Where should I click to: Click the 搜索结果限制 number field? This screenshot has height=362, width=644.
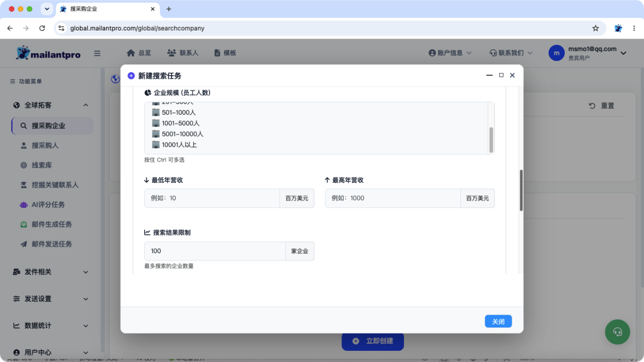coord(215,251)
